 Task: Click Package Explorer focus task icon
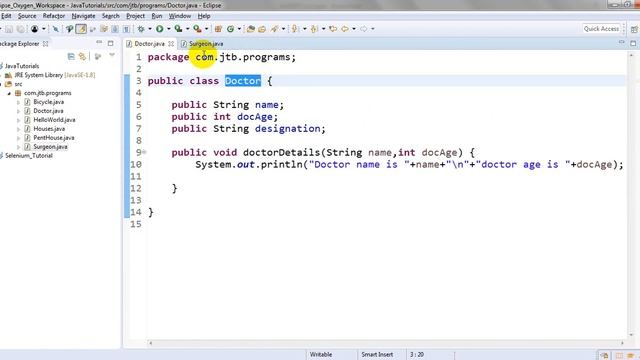(98, 56)
